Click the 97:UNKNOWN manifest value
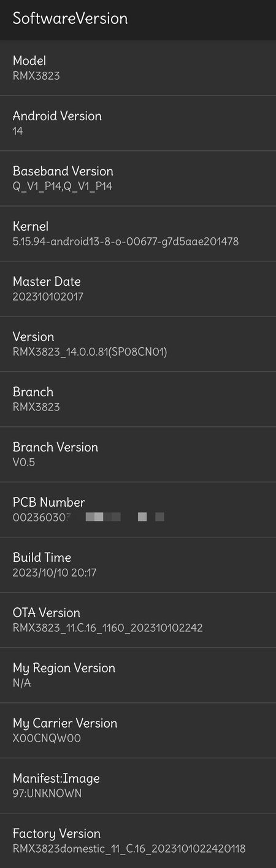The width and height of the screenshot is (276, 868). tap(47, 794)
